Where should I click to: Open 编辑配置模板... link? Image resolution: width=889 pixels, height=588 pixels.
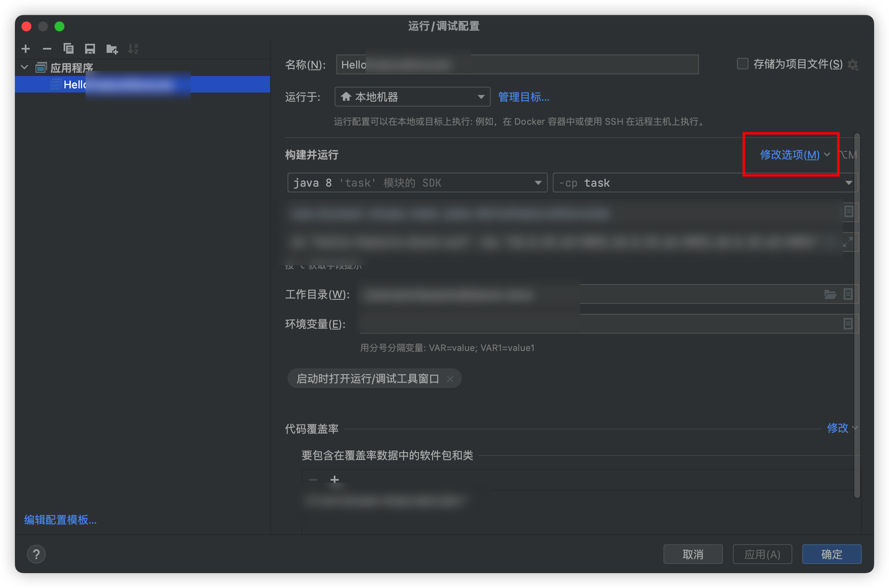pyautogui.click(x=60, y=519)
